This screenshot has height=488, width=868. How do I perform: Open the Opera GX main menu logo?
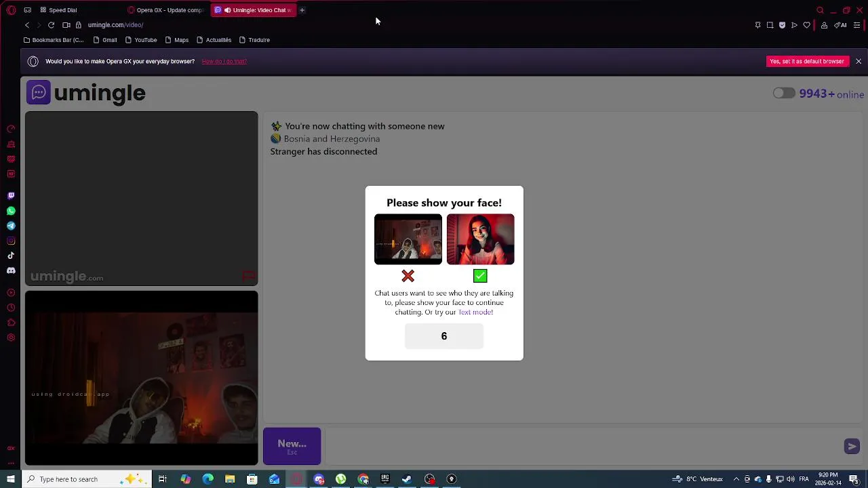11,10
